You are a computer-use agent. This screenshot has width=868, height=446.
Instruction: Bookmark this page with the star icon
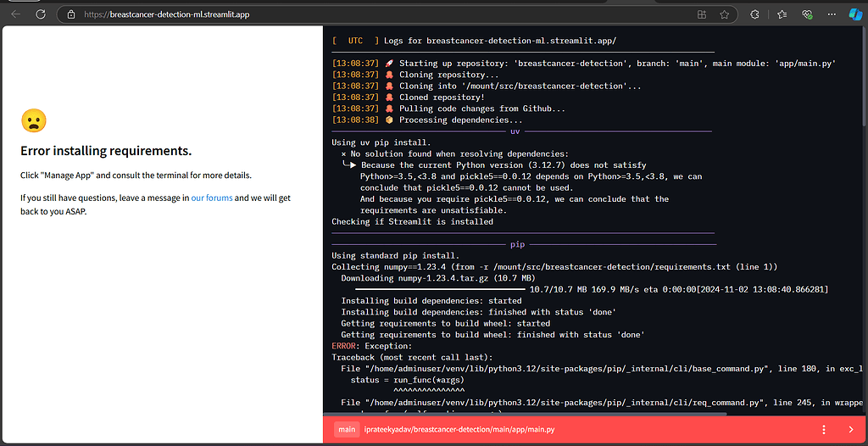(x=724, y=14)
